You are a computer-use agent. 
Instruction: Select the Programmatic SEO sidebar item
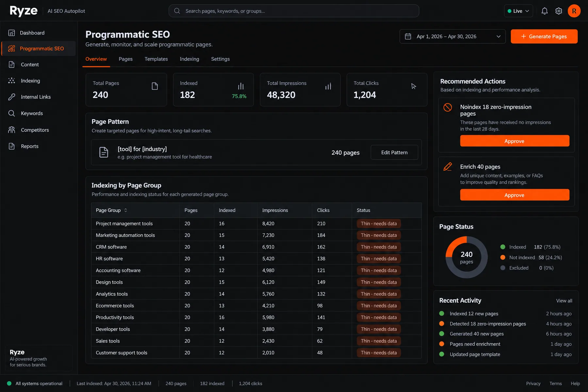point(39,49)
